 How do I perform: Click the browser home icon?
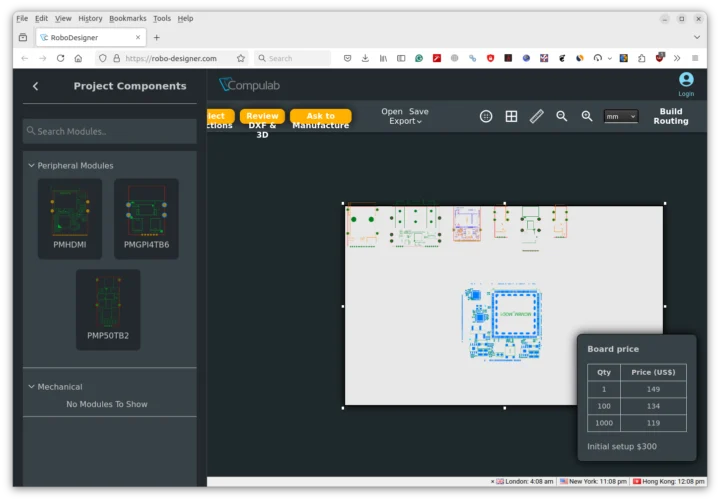pyautogui.click(x=79, y=58)
